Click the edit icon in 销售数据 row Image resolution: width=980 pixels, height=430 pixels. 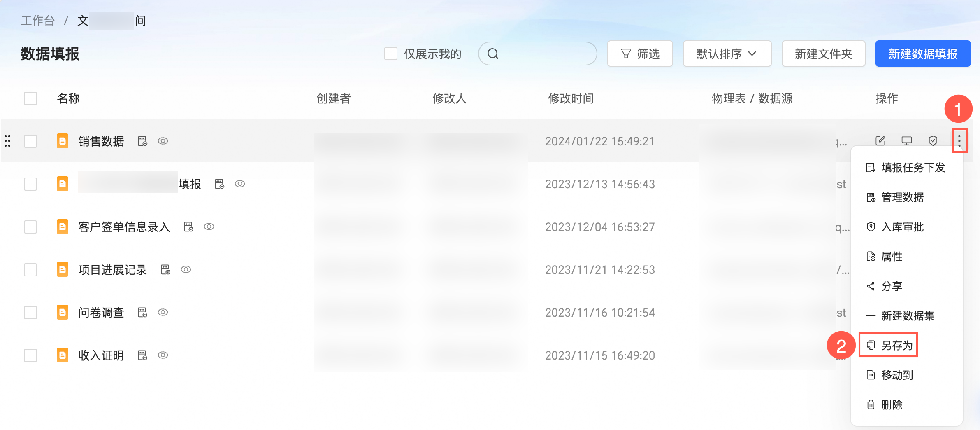point(880,141)
